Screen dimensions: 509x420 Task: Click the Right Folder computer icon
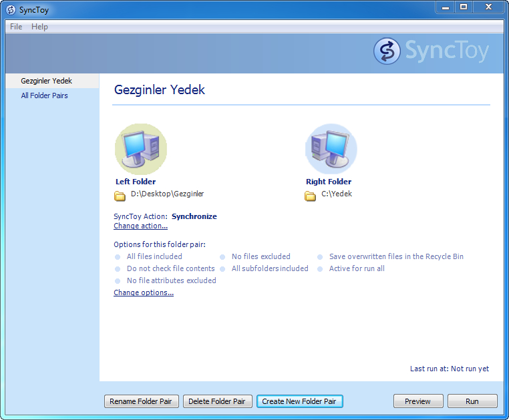point(331,149)
